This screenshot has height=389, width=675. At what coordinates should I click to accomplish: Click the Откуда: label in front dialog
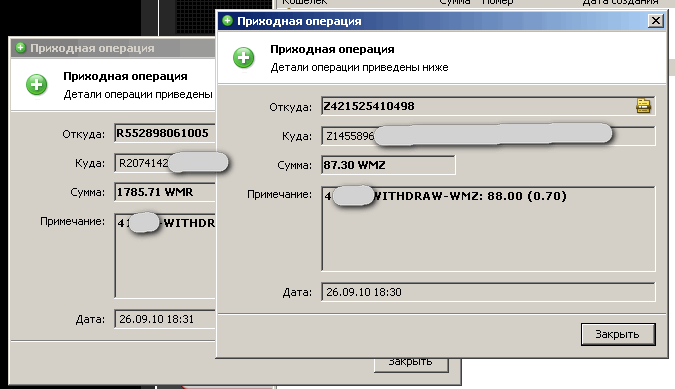click(x=291, y=107)
